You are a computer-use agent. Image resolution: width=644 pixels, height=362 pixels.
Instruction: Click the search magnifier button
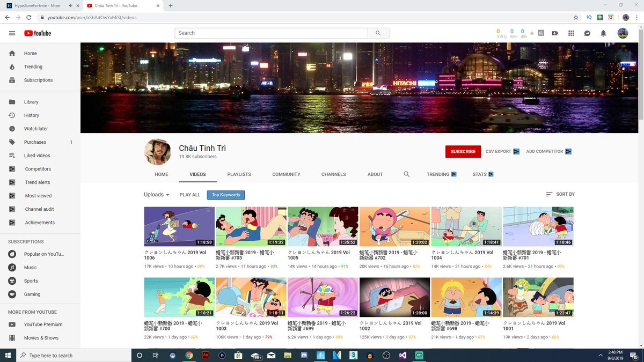pyautogui.click(x=378, y=33)
